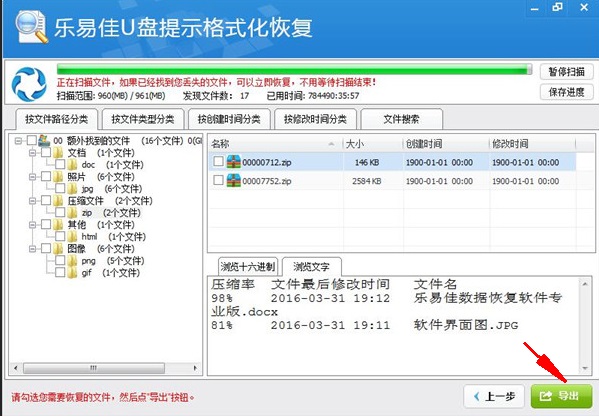The image size is (599, 416).
Task: Collapse the 00 额外找到的文件 root node
Action: (x=18, y=141)
